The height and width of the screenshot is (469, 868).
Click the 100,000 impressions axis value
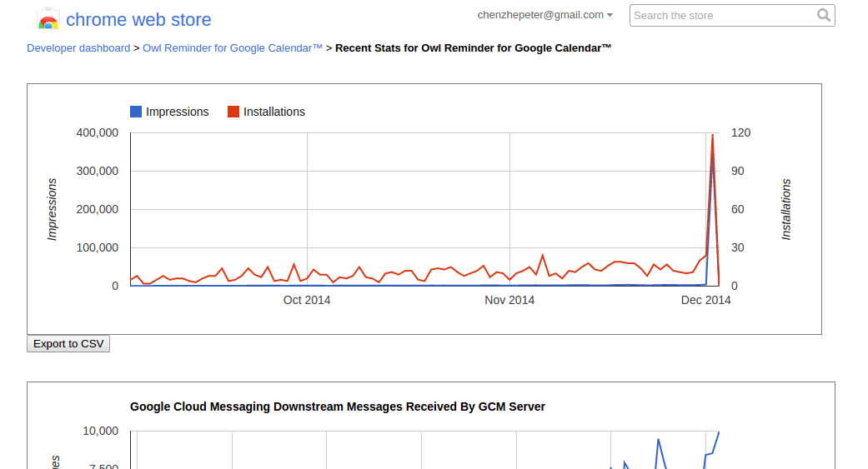(98, 247)
